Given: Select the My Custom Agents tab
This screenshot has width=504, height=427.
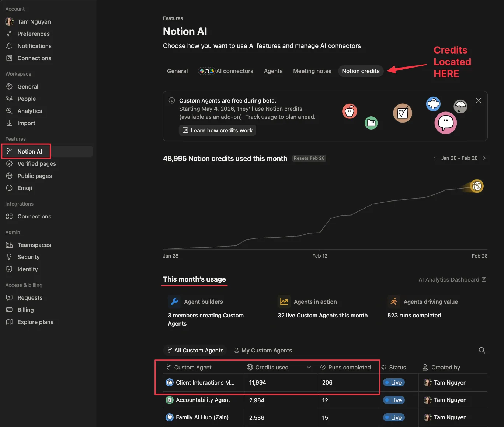Looking at the screenshot, I should (x=263, y=350).
